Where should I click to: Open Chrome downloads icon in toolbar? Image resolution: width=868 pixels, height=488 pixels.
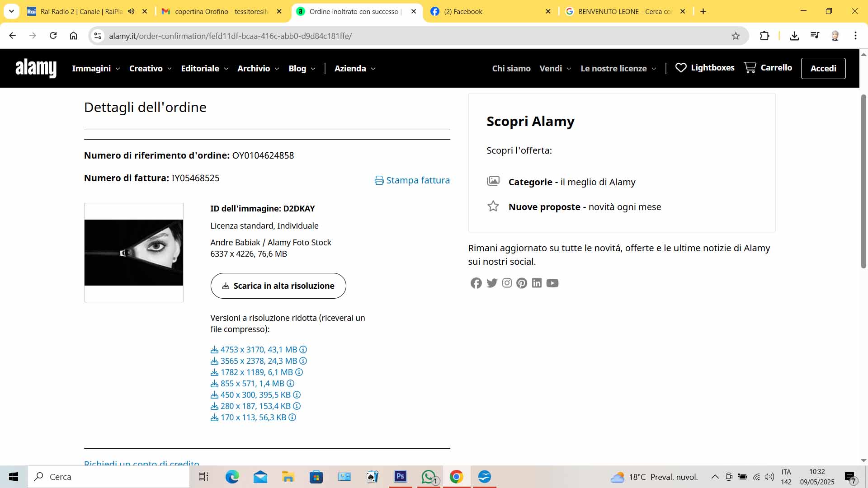[x=794, y=36]
